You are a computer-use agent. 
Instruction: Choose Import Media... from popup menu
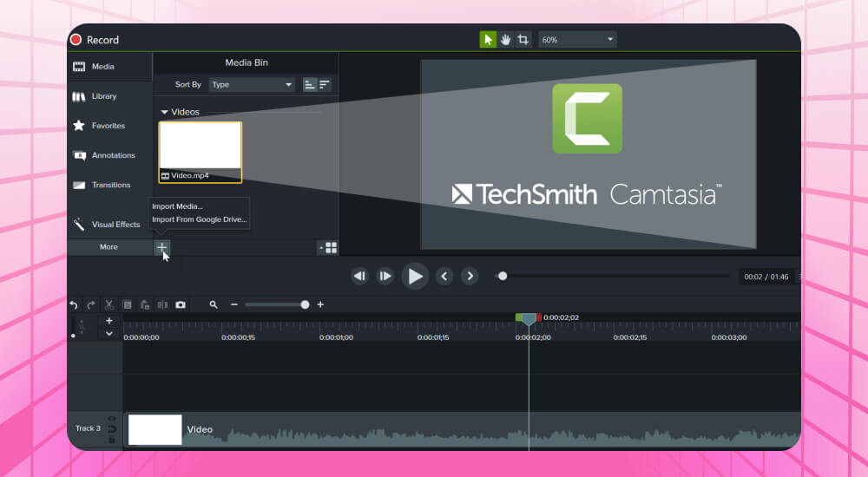(x=178, y=206)
